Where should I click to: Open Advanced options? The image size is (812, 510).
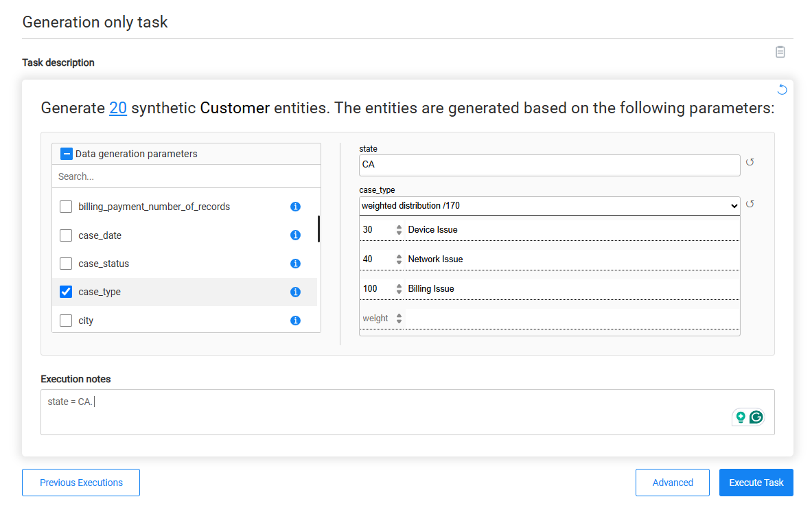point(672,483)
